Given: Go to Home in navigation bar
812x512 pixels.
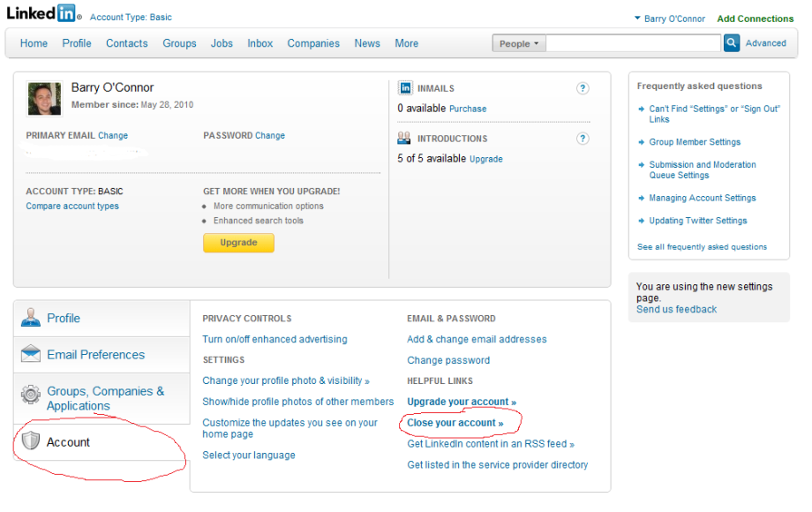Looking at the screenshot, I should pos(34,43).
